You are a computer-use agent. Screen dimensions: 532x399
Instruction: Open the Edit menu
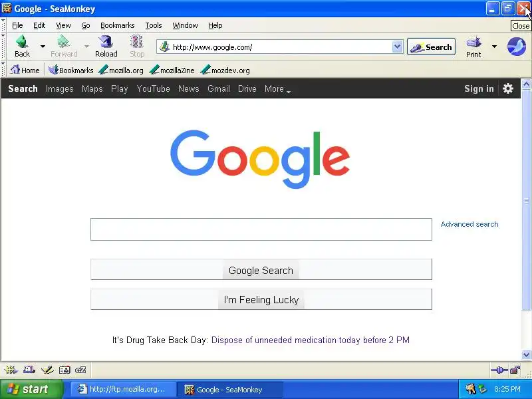[39, 25]
